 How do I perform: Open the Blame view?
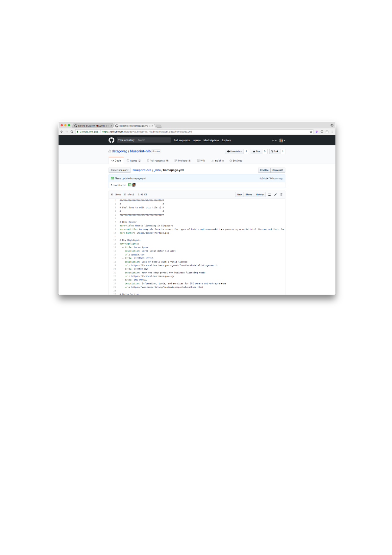(249, 195)
